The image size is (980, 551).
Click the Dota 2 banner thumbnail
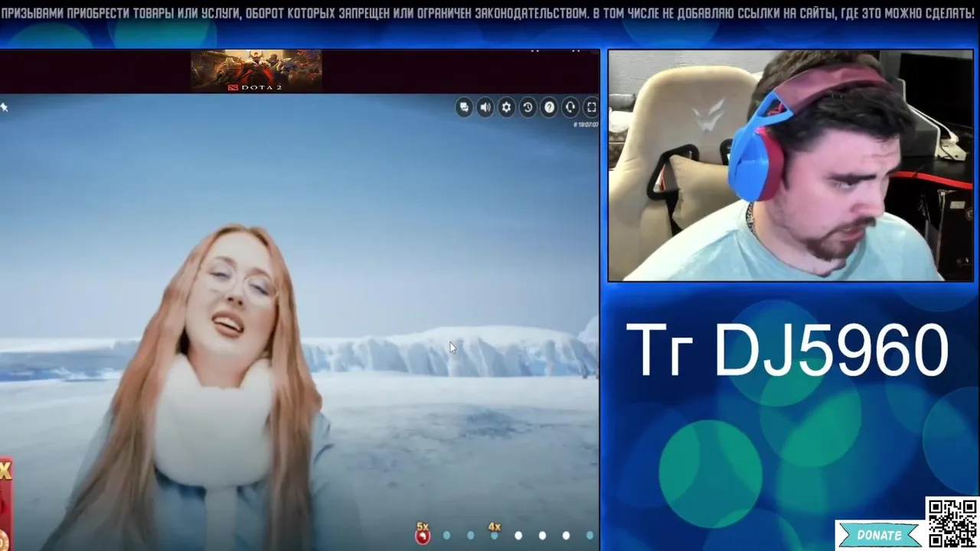(256, 71)
